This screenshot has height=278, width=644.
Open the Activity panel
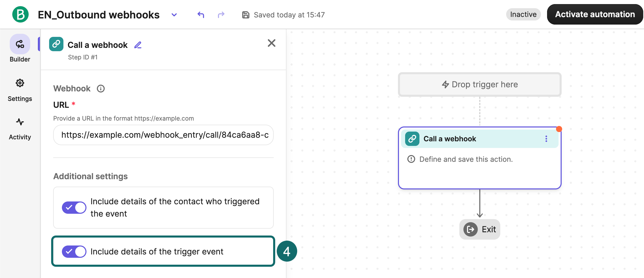pos(20,122)
